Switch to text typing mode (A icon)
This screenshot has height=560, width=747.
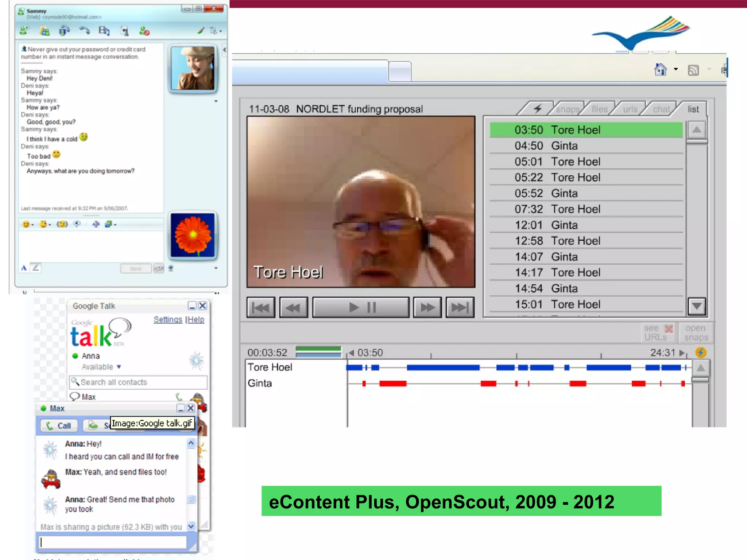(24, 268)
